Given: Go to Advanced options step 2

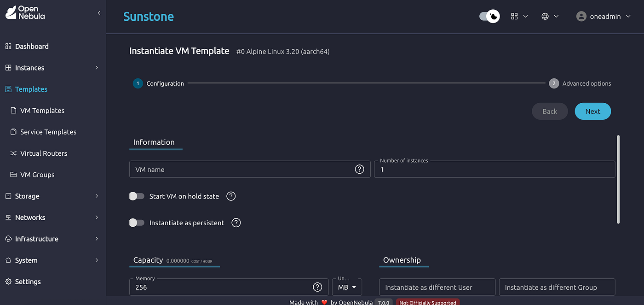Looking at the screenshot, I should pos(580,83).
